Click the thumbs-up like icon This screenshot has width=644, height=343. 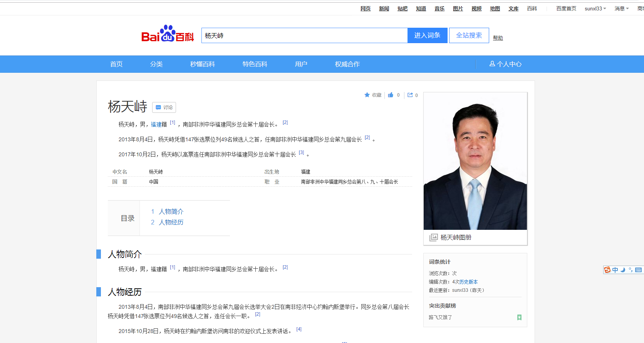coord(391,95)
